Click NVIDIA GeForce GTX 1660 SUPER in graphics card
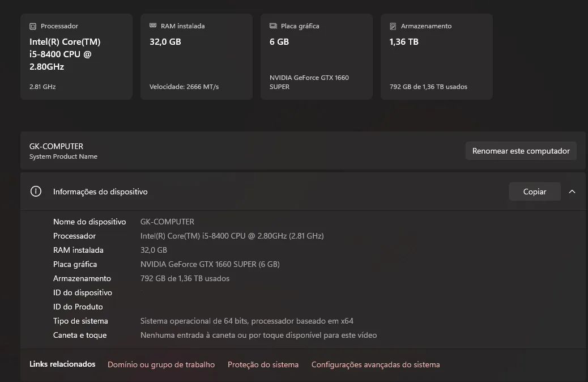Viewport: 588px width, 382px height. click(x=309, y=82)
